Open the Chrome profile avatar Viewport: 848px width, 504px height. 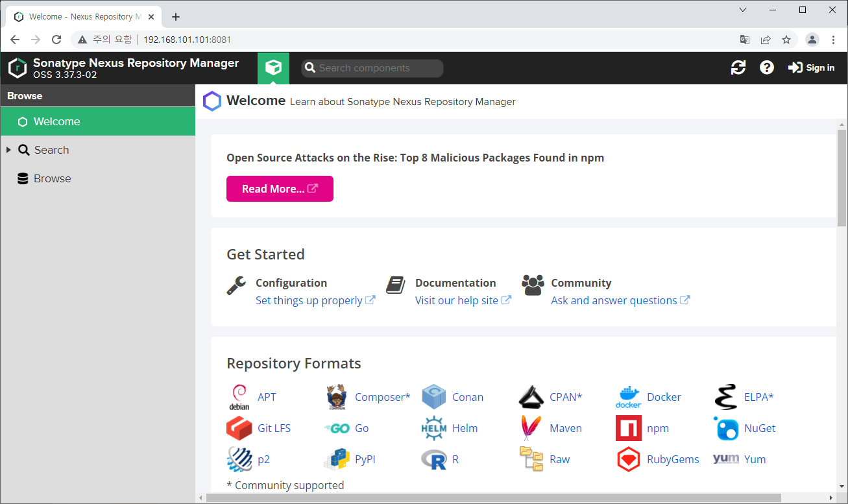(812, 40)
